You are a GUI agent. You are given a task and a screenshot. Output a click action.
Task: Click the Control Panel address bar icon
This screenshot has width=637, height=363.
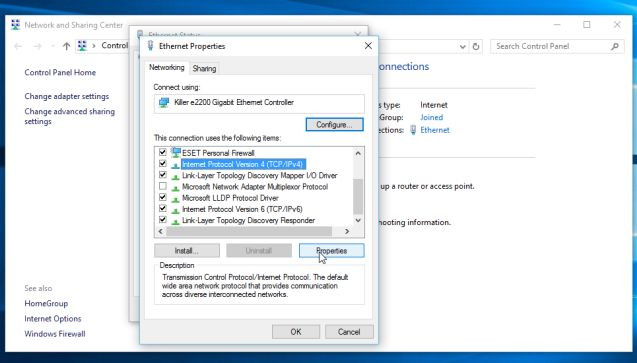[x=82, y=46]
